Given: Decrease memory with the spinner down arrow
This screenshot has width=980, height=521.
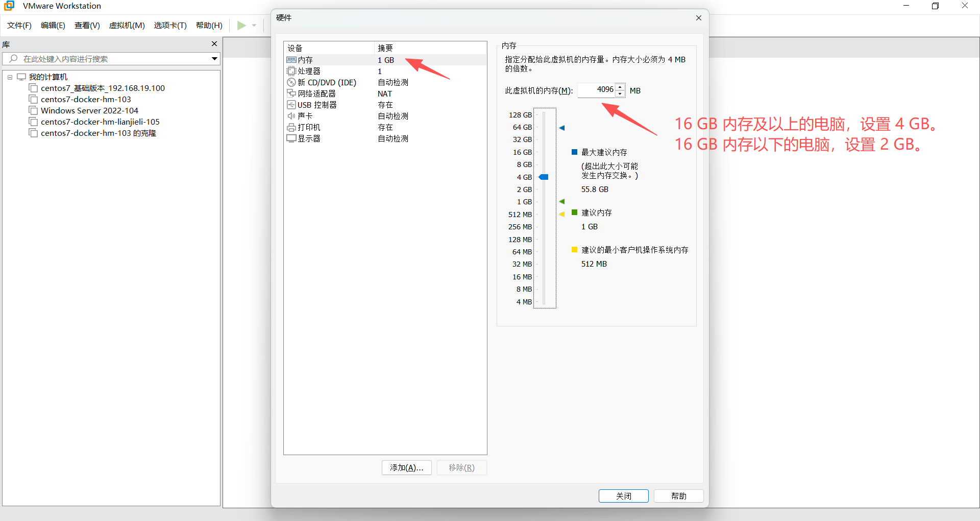Looking at the screenshot, I should click(x=620, y=93).
